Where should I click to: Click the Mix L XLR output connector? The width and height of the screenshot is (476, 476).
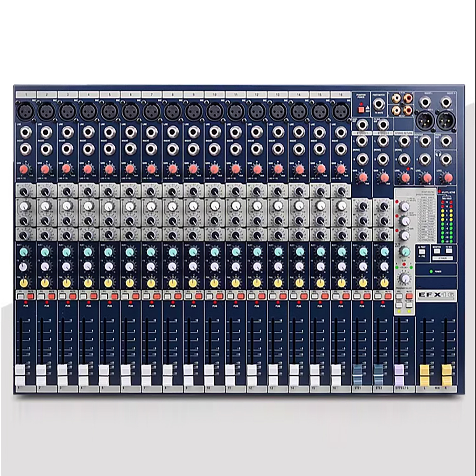[x=425, y=121]
